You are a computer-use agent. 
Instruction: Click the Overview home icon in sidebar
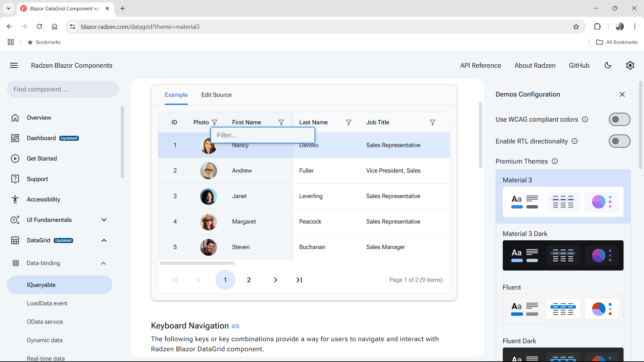coord(15,118)
